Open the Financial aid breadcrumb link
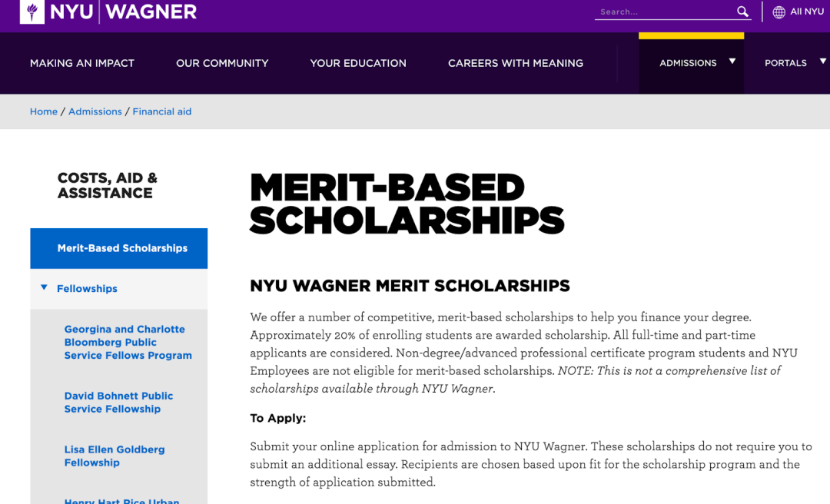830x504 pixels. click(x=162, y=111)
